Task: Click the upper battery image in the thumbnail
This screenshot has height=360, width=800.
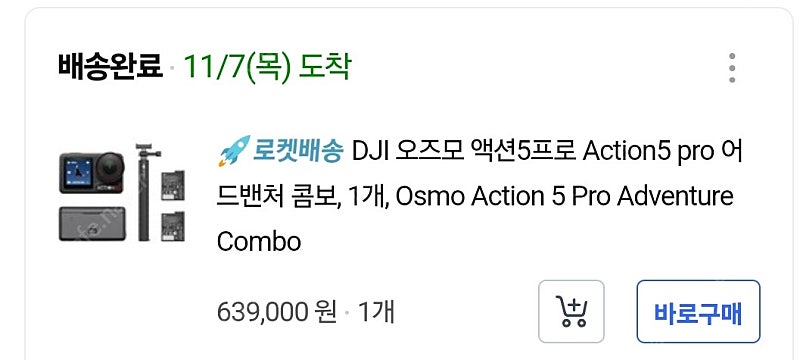Action: click(x=173, y=186)
